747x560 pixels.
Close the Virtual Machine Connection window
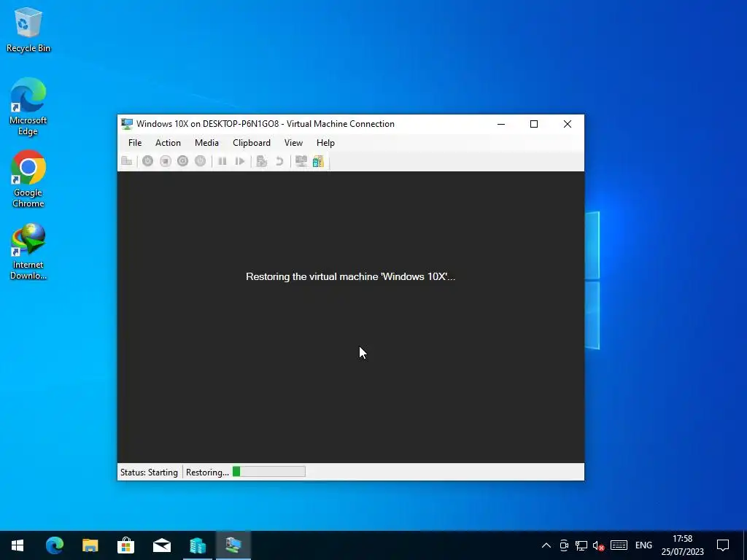tap(568, 124)
